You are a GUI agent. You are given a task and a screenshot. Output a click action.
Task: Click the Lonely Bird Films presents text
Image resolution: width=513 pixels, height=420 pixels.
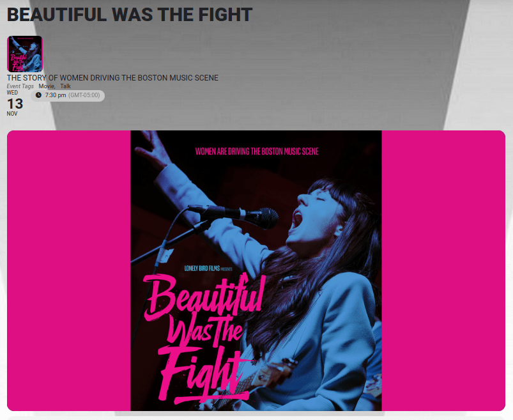pos(208,268)
